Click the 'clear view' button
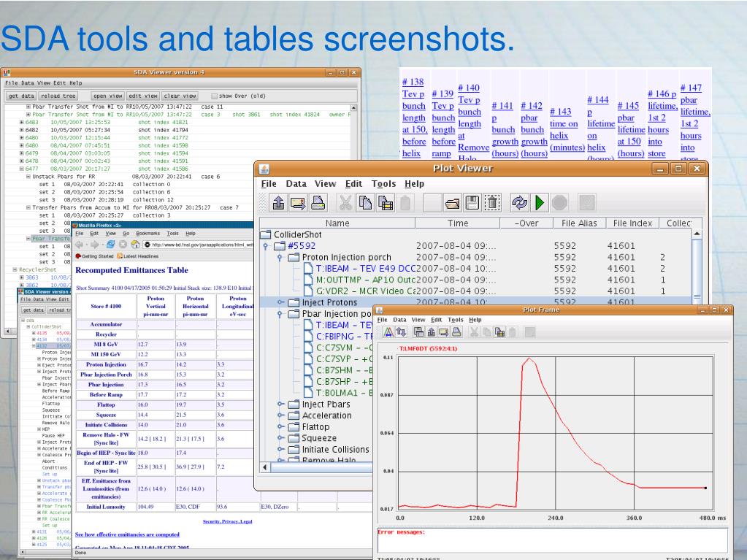The width and height of the screenshot is (747, 560). (x=180, y=96)
